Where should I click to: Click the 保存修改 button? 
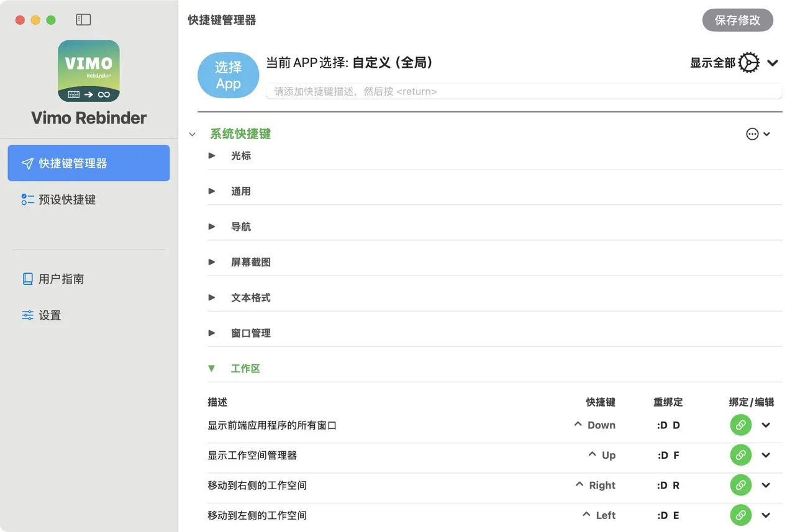pos(738,20)
